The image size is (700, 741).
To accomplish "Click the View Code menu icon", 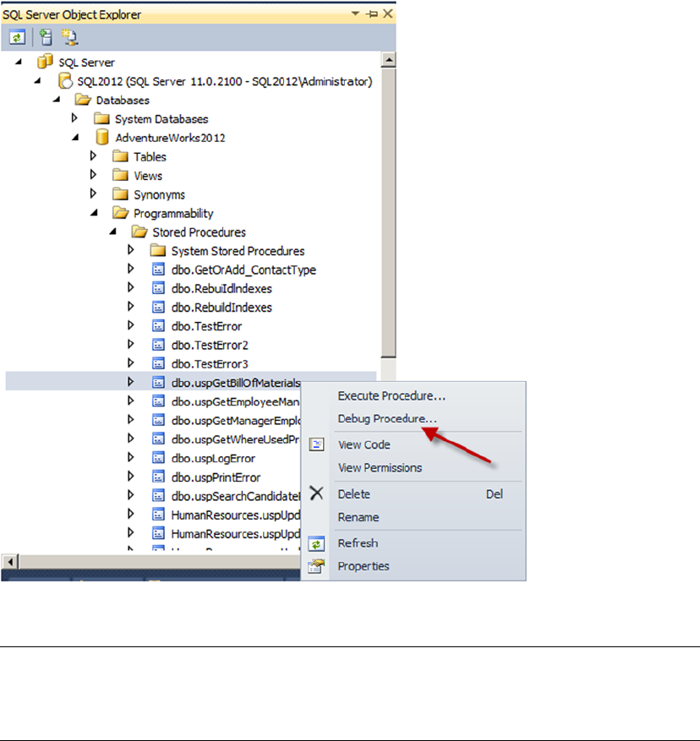I will point(316,444).
